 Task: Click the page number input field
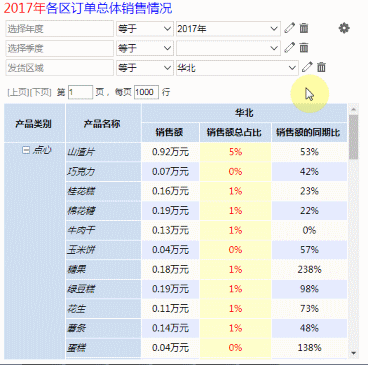pyautogui.click(x=80, y=92)
